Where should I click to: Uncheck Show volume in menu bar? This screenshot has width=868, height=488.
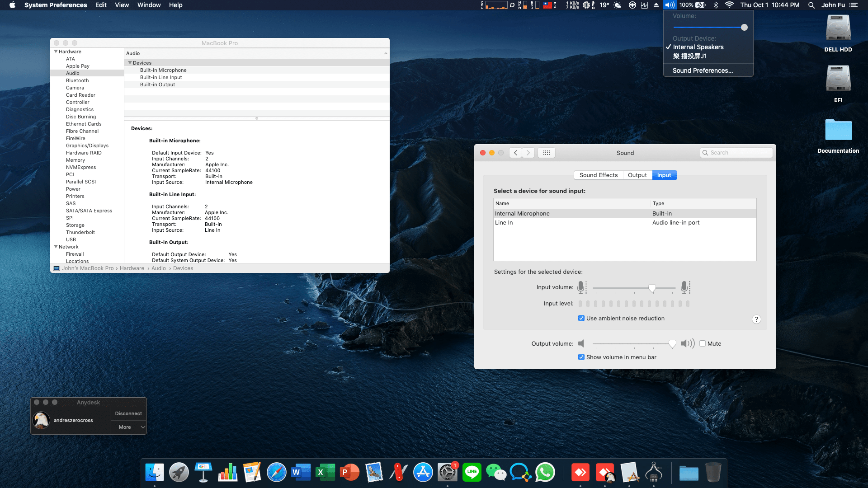tap(581, 357)
